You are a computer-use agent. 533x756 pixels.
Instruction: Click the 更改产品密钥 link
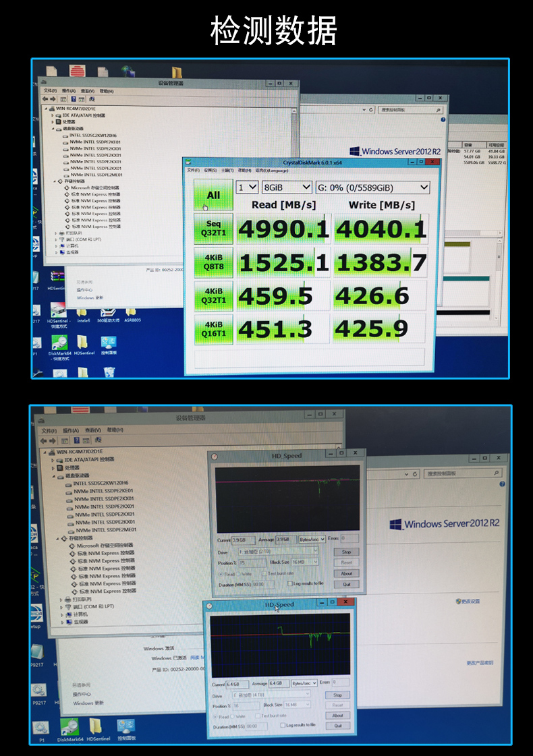(480, 663)
